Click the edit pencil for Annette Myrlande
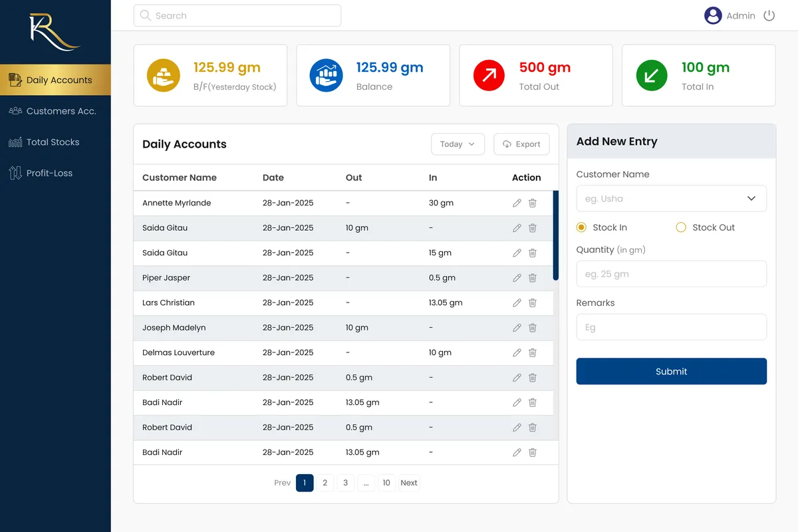 tap(517, 203)
